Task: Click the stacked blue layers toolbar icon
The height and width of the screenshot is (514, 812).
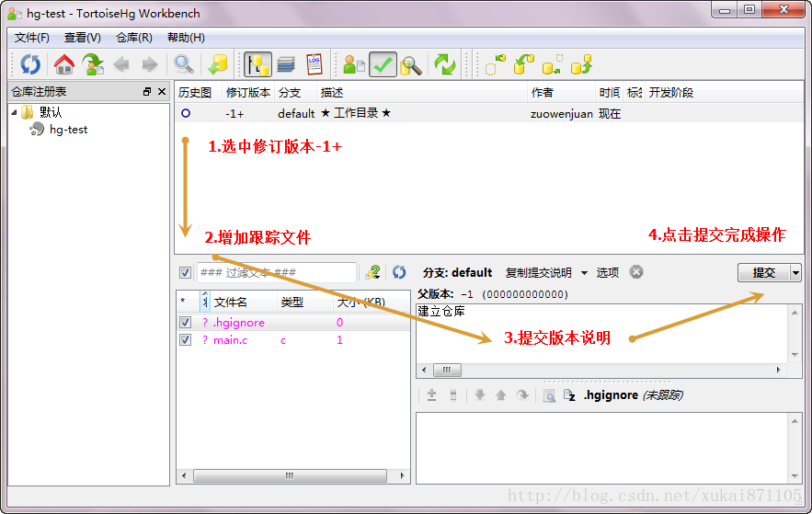Action: click(286, 64)
